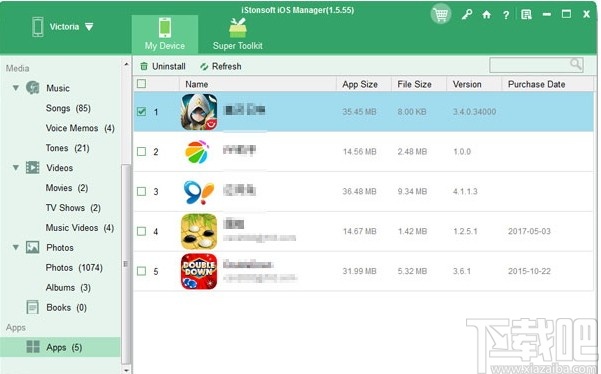The height and width of the screenshot is (374, 601).
Task: Sort by the Purchase Date column header
Action: click(x=547, y=84)
